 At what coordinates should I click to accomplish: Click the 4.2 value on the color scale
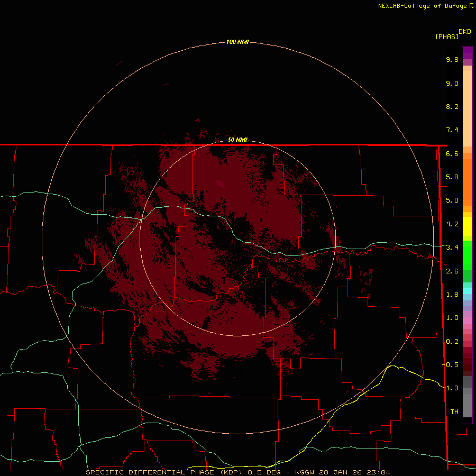point(452,224)
